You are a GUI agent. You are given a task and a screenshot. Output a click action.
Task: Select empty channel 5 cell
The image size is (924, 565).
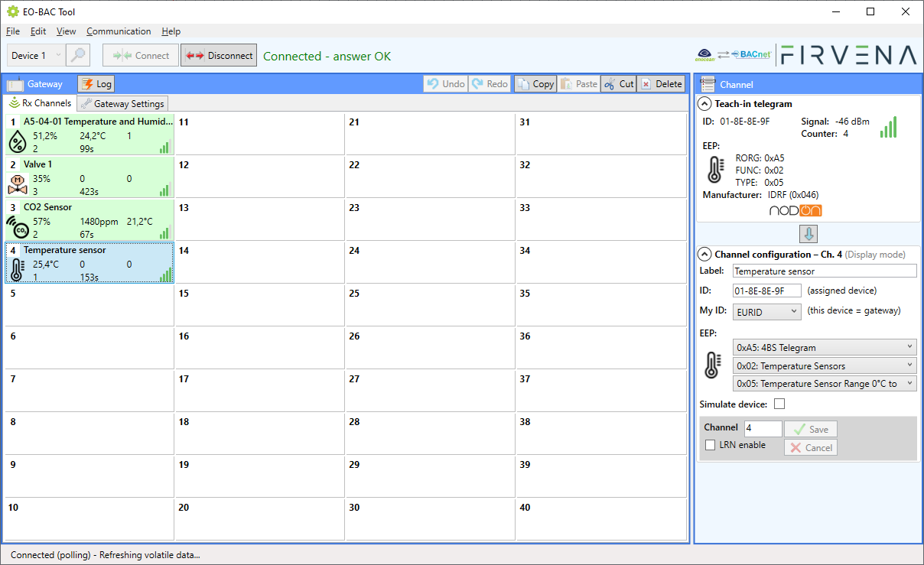point(89,305)
